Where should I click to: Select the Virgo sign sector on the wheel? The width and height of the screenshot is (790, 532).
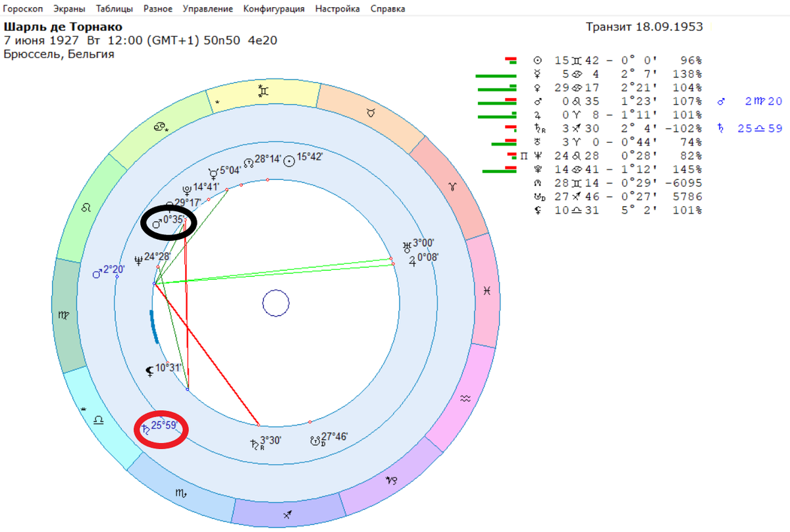[63, 315]
